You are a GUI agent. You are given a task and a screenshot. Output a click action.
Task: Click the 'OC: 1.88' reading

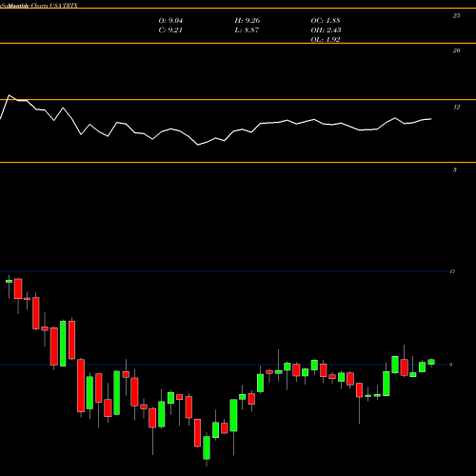pos(326,21)
